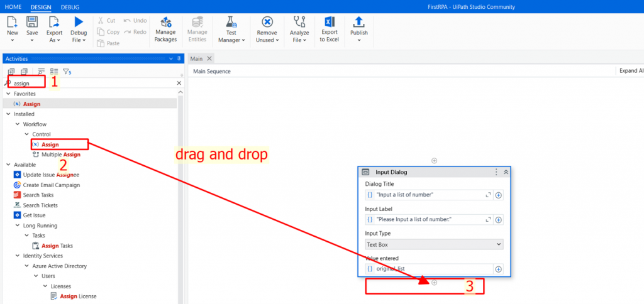The image size is (644, 304).
Task: Click Collapse All icon in Activities panel
Action: 25,72
